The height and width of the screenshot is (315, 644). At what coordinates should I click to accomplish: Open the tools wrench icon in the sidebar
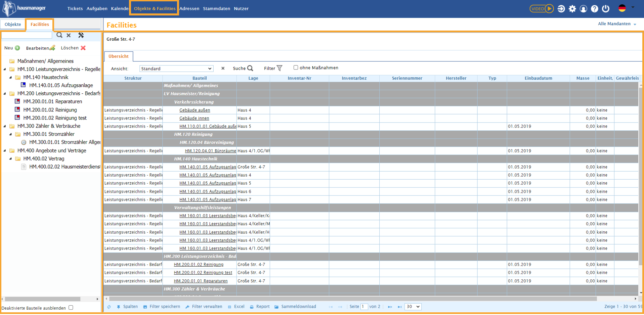(81, 35)
